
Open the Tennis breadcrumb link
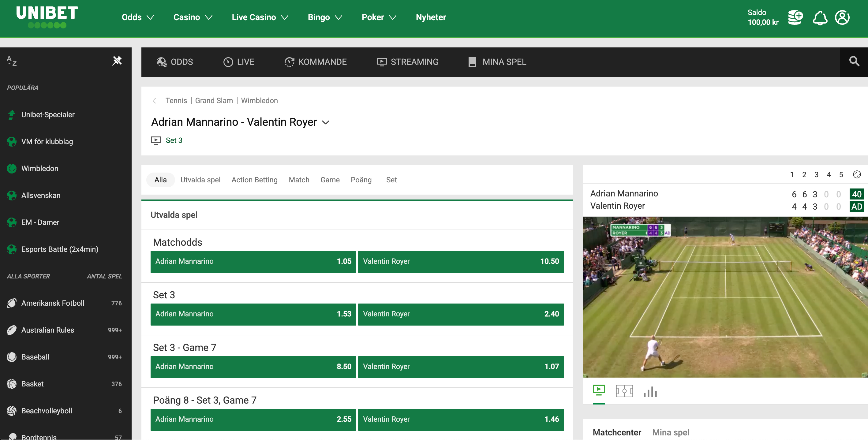point(176,101)
